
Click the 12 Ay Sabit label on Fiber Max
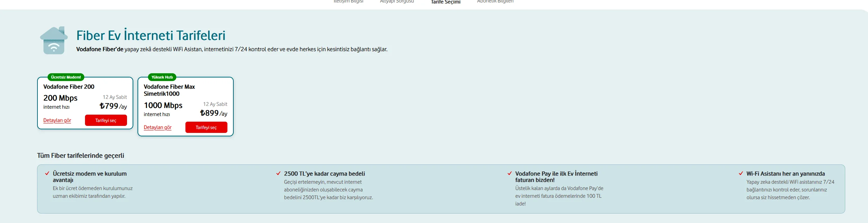[x=215, y=104]
